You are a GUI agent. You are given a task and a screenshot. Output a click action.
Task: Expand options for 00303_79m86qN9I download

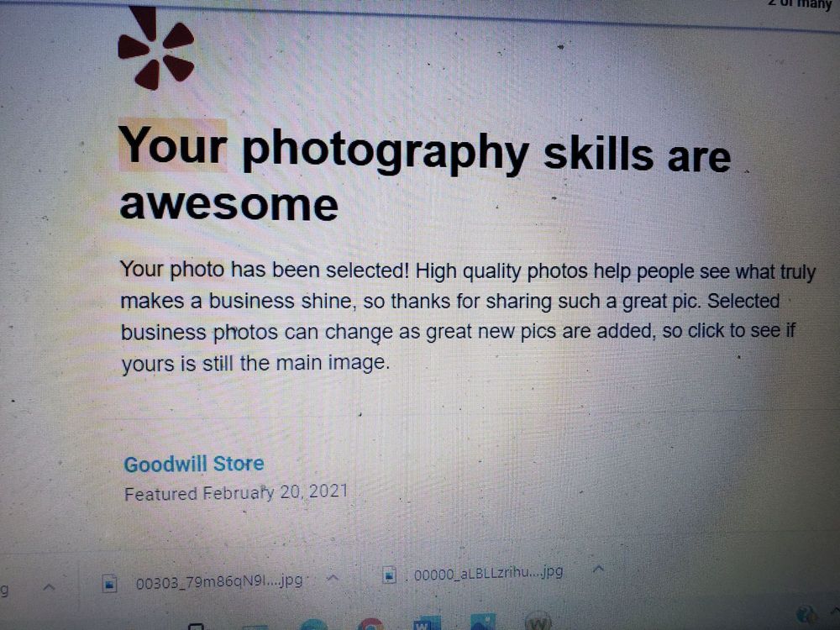[333, 578]
